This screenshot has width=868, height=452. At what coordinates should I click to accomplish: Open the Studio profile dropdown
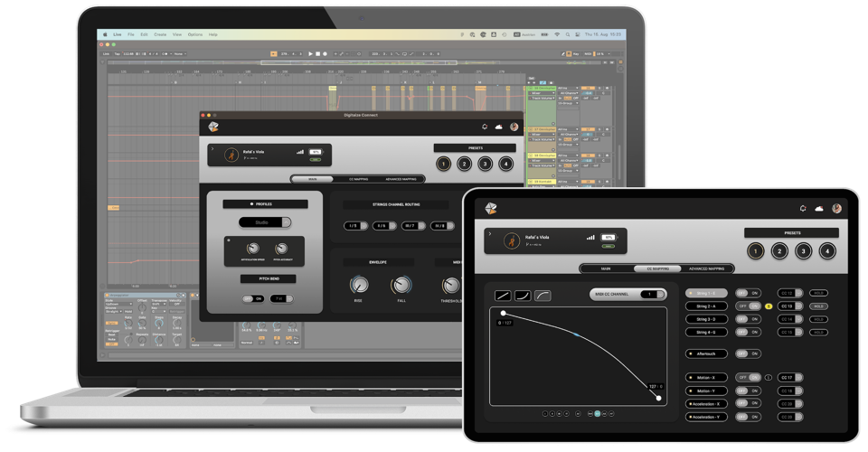click(x=265, y=222)
